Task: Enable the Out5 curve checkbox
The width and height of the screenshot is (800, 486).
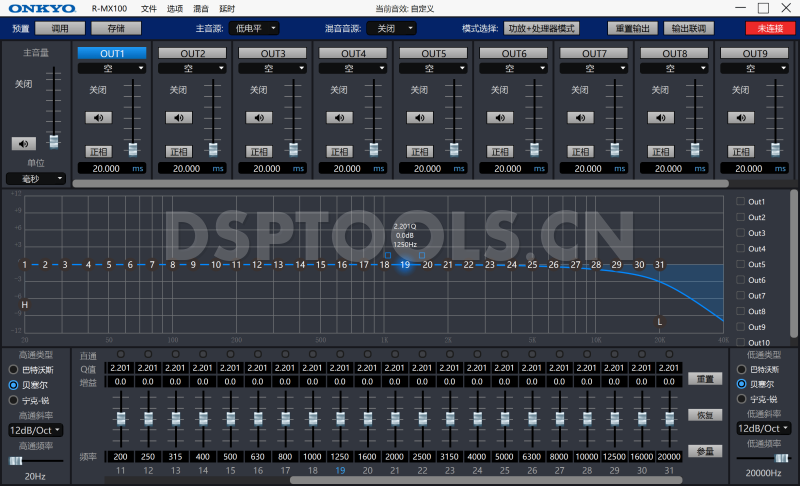Action: click(x=741, y=265)
